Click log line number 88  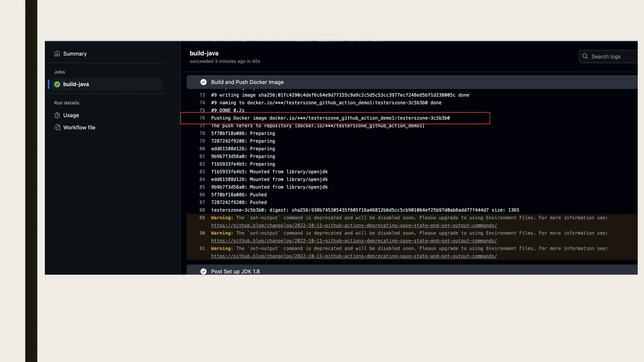[202, 210]
